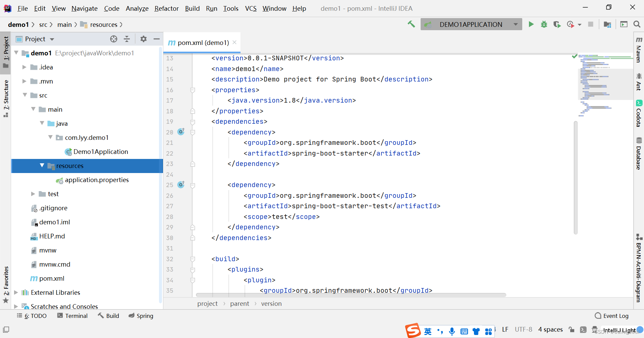This screenshot has width=644, height=338.
Task: Toggle the read-only lock icon in the status bar
Action: click(x=572, y=329)
